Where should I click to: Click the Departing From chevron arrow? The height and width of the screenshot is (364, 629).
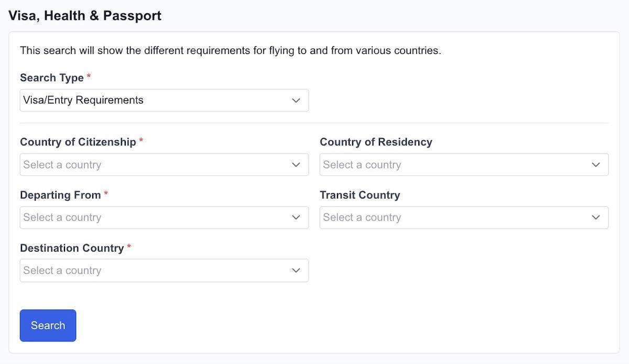tap(296, 217)
